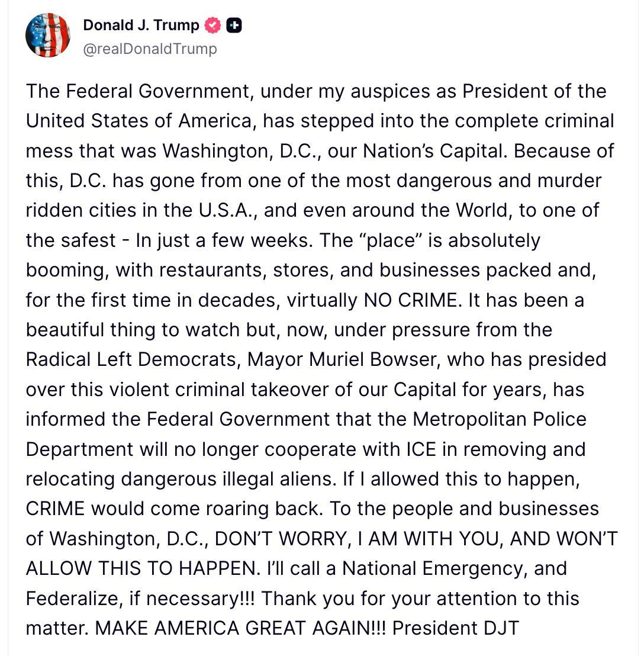
Task: Click "ALLOW THIS TO HAPPEN" text
Action: [x=142, y=568]
